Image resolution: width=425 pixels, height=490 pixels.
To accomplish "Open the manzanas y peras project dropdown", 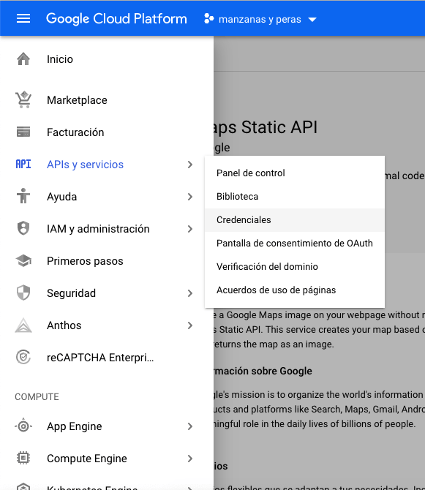I will pos(260,19).
